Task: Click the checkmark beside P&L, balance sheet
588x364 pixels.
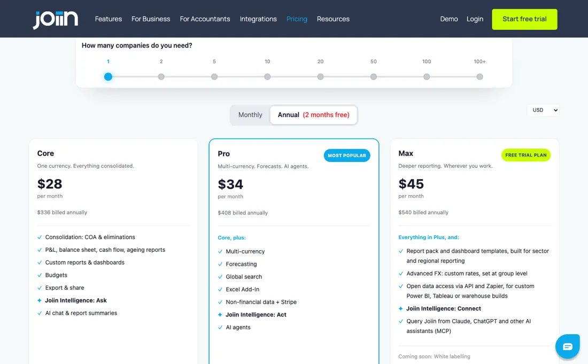Action: click(x=40, y=250)
